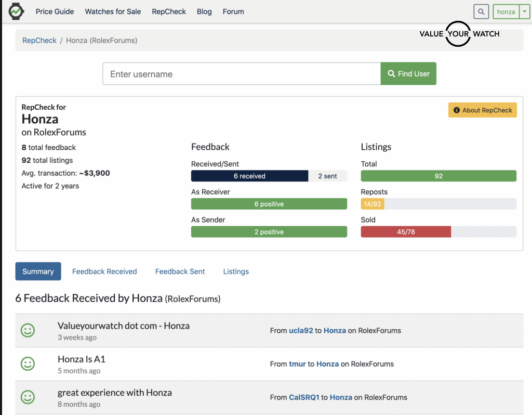The width and height of the screenshot is (532, 415).
Task: Open About RepCheck info button
Action: tap(482, 110)
